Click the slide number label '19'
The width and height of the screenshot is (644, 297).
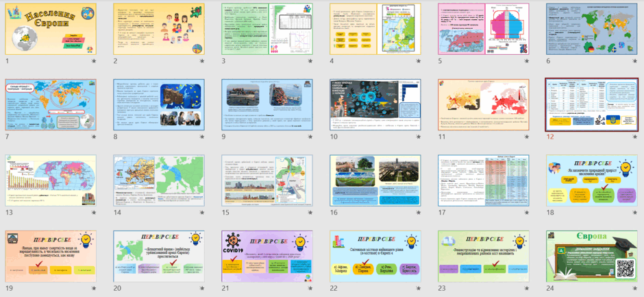pyautogui.click(x=9, y=288)
